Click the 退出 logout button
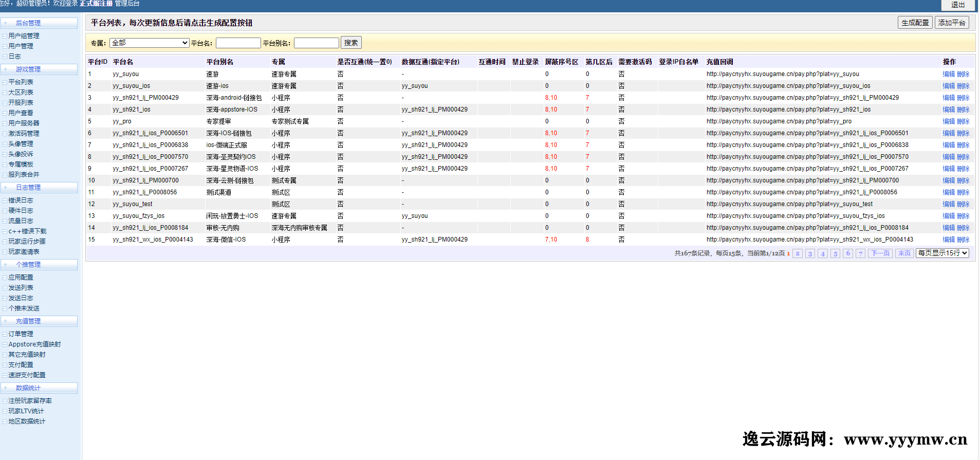This screenshot has width=980, height=460. click(958, 5)
